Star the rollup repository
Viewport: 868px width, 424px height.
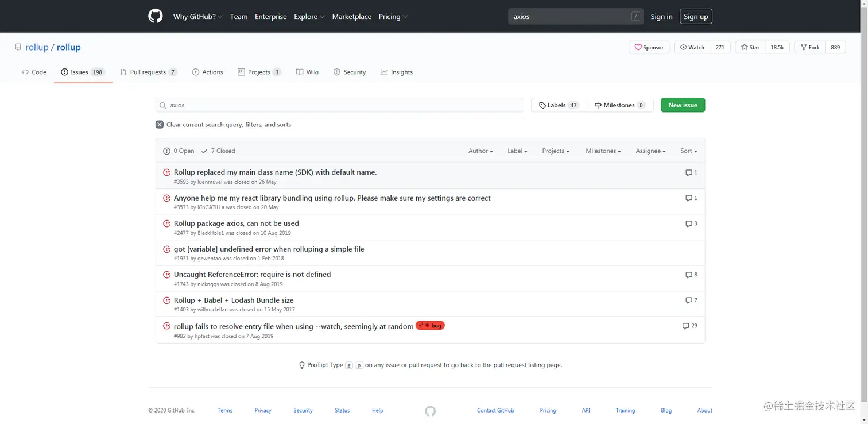tap(750, 47)
